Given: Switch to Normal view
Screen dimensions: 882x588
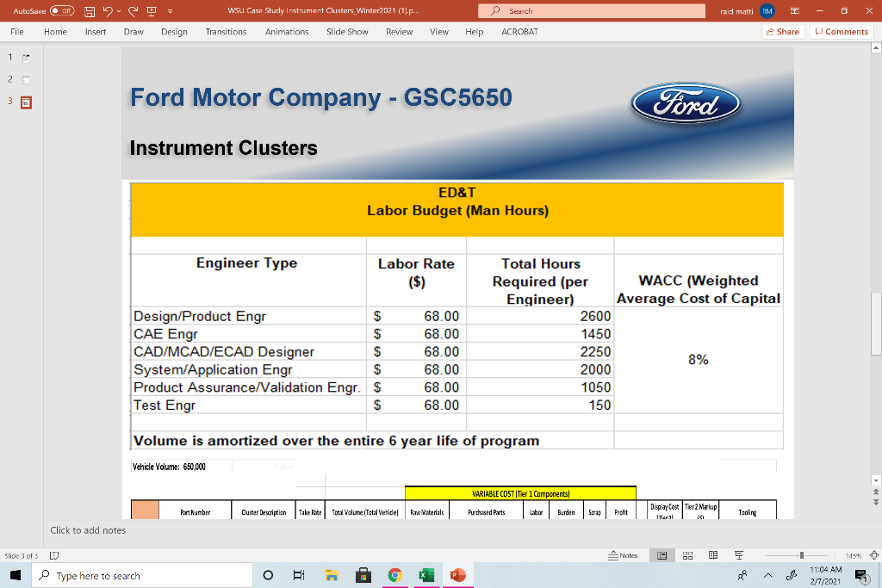Looking at the screenshot, I should [x=662, y=555].
